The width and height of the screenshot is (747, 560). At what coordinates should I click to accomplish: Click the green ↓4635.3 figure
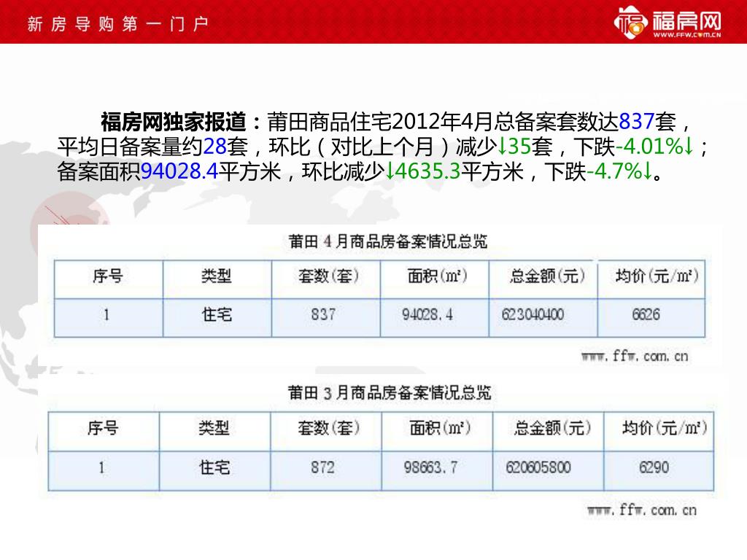tap(423, 171)
